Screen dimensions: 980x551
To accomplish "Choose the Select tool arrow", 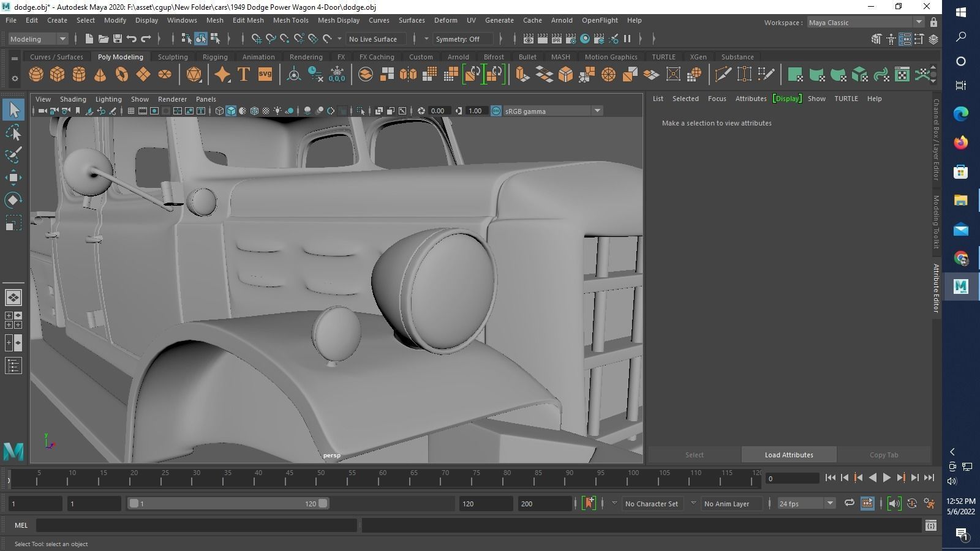I will point(13,110).
